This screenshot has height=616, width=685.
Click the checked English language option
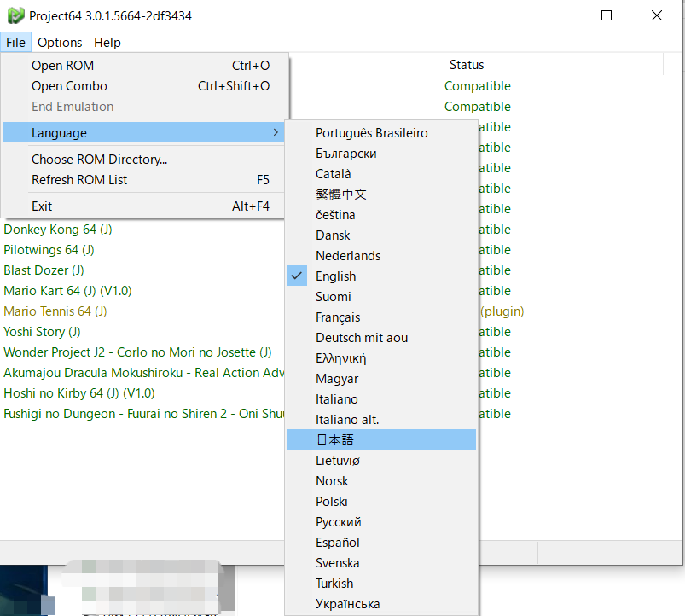381,276
